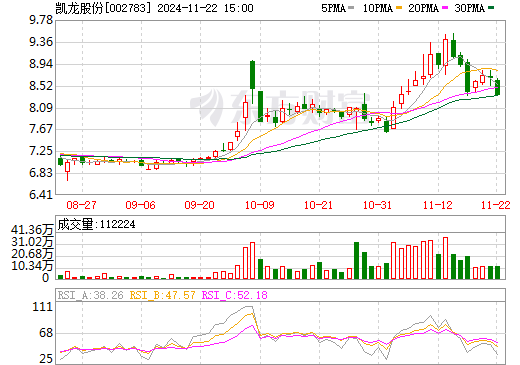This screenshot has height=365, width=520.
Task: Click the 8.94 price axis label
Action: point(41,64)
